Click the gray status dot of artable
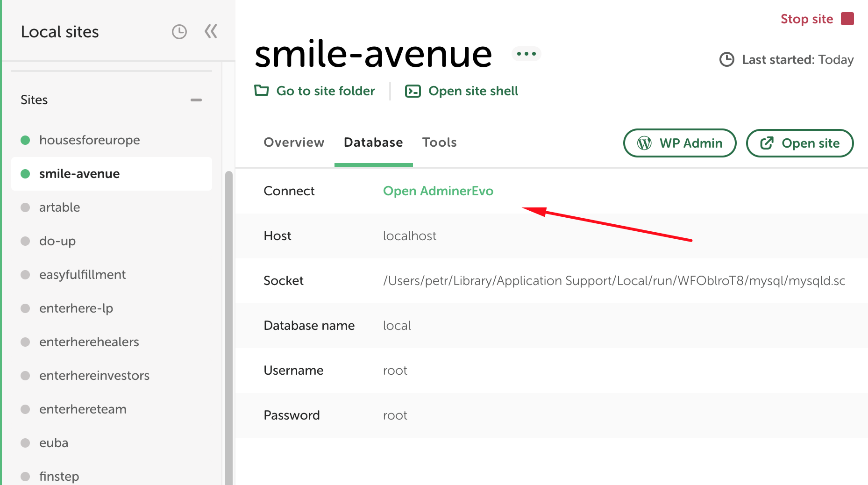 pyautogui.click(x=26, y=207)
